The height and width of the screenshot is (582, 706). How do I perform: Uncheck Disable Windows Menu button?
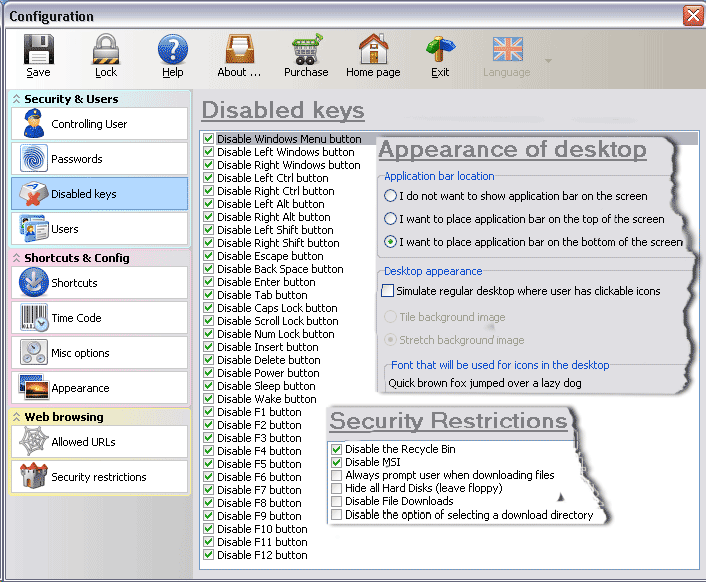(x=208, y=139)
